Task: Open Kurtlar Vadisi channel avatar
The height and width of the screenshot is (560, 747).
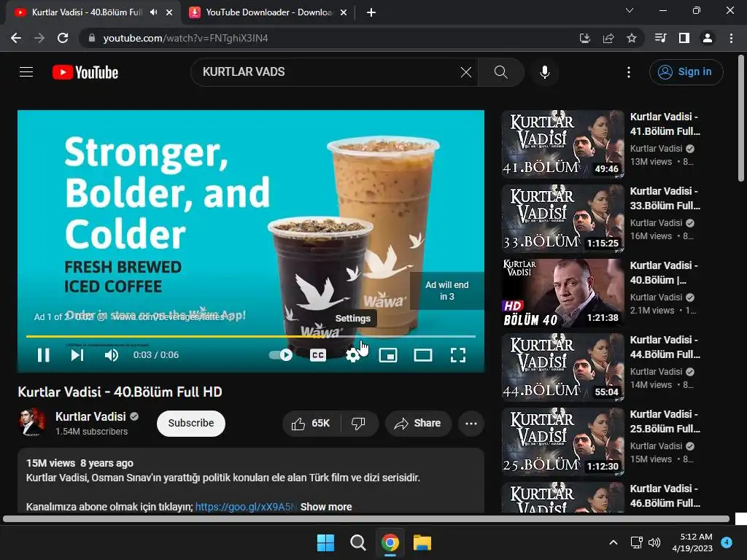Action: pos(32,422)
